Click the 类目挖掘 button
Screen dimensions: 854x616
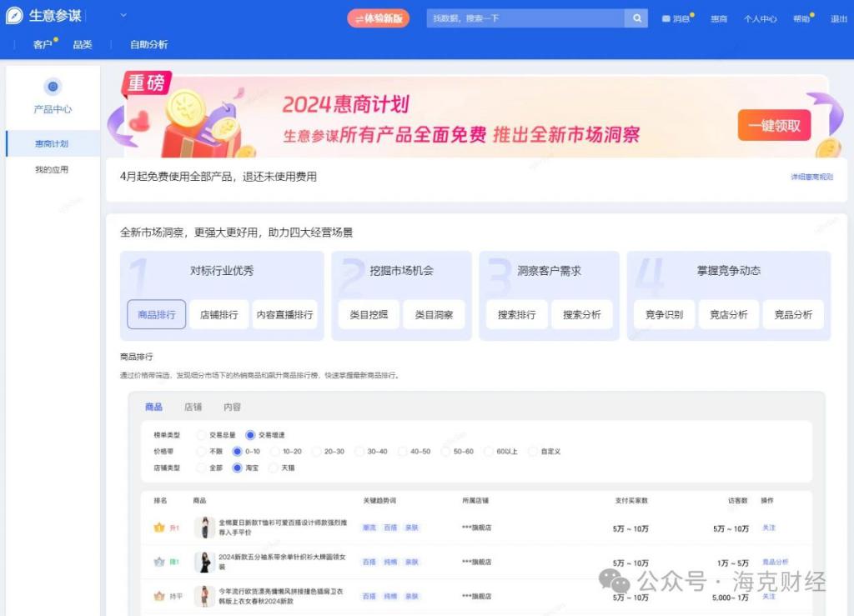pyautogui.click(x=369, y=314)
